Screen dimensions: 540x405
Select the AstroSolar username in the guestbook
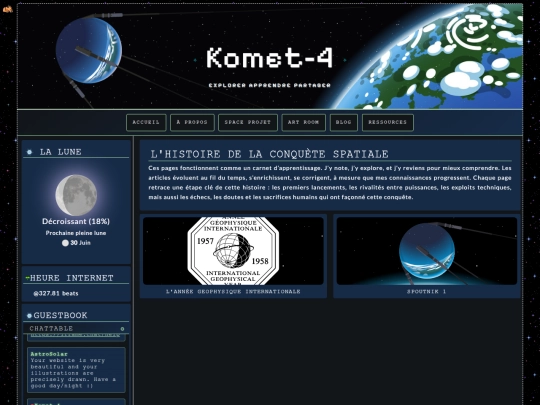tap(49, 354)
